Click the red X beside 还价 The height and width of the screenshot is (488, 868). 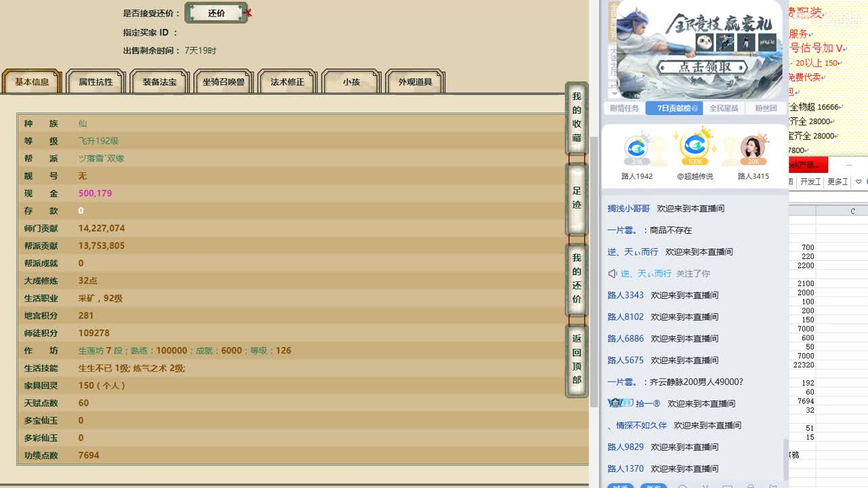(x=249, y=13)
